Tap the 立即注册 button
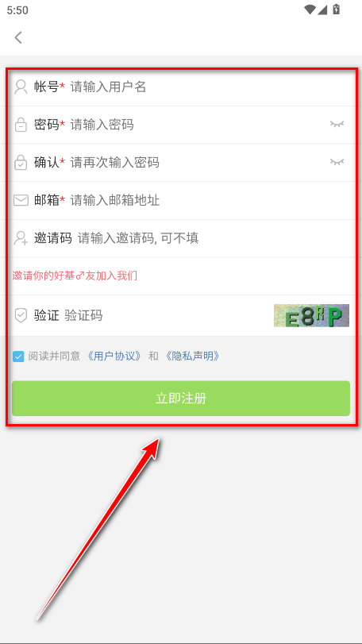Screen dimensions: 362x644 [x=181, y=399]
